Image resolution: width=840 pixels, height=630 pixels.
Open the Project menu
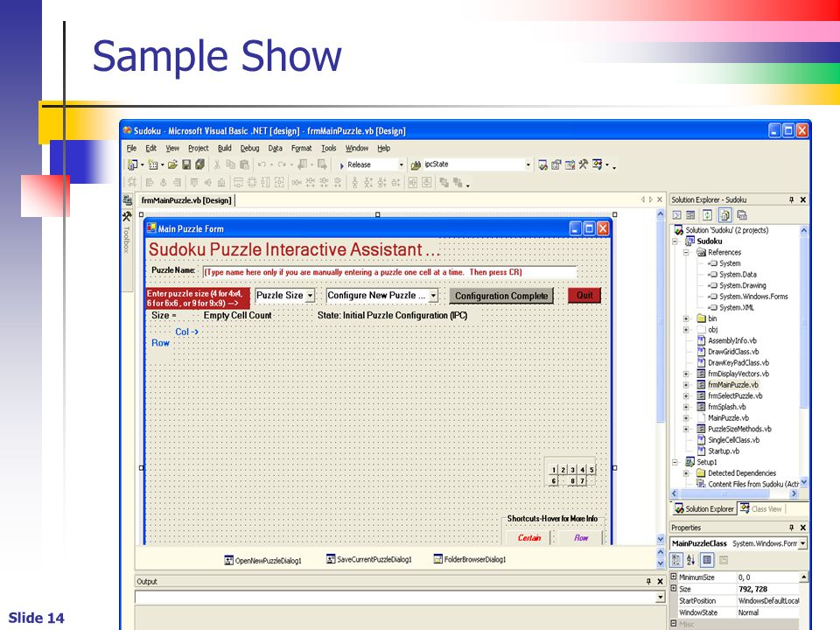tap(199, 149)
